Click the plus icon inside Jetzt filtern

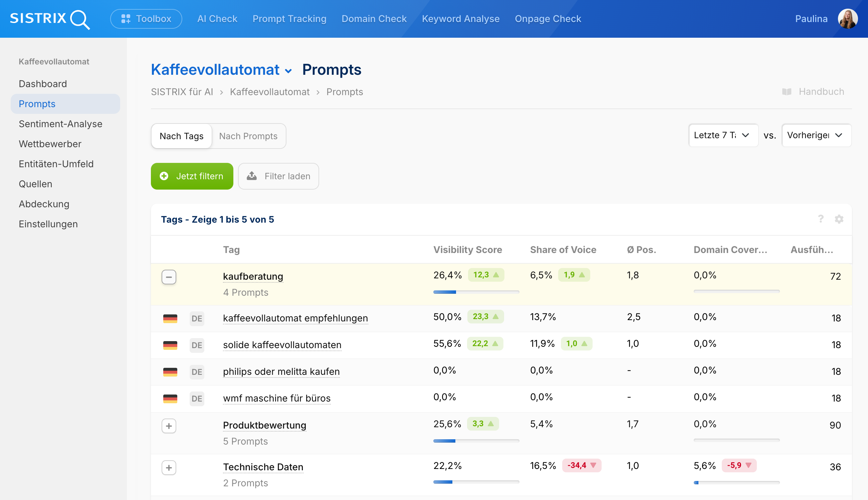click(x=164, y=176)
